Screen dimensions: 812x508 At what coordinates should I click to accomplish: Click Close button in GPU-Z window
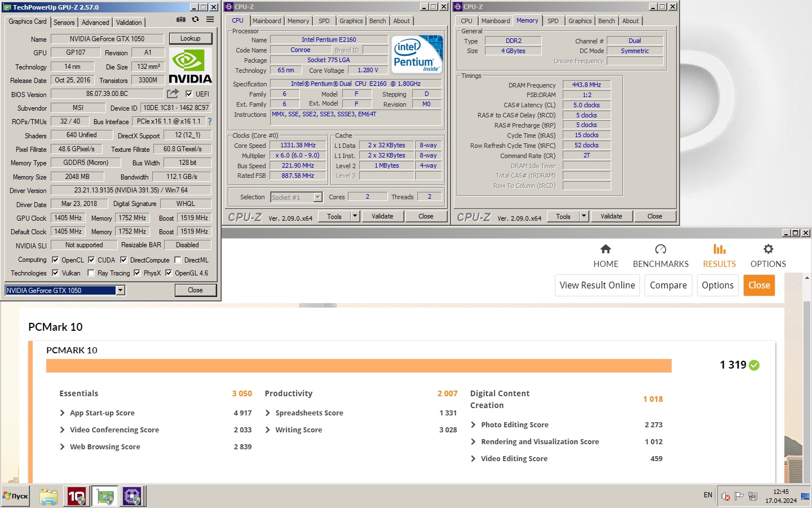click(x=195, y=290)
